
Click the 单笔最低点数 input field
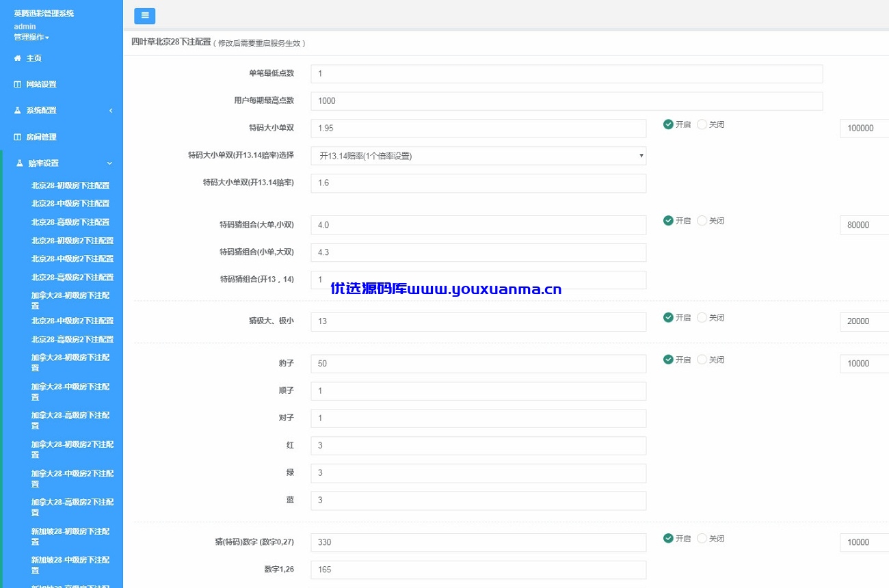point(567,74)
